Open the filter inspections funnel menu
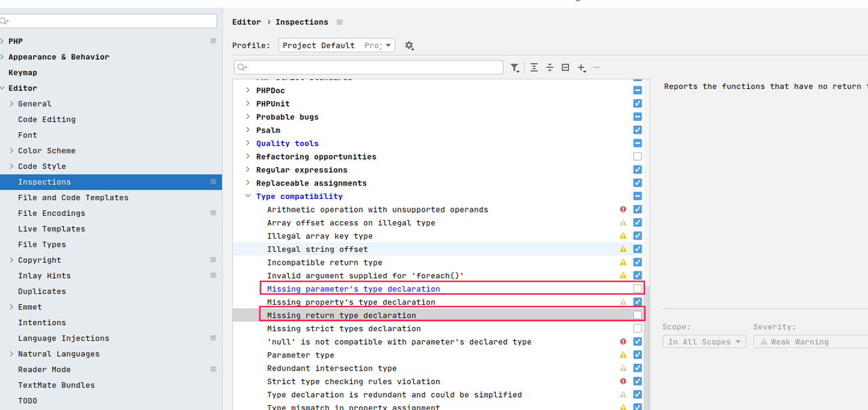 (x=515, y=68)
